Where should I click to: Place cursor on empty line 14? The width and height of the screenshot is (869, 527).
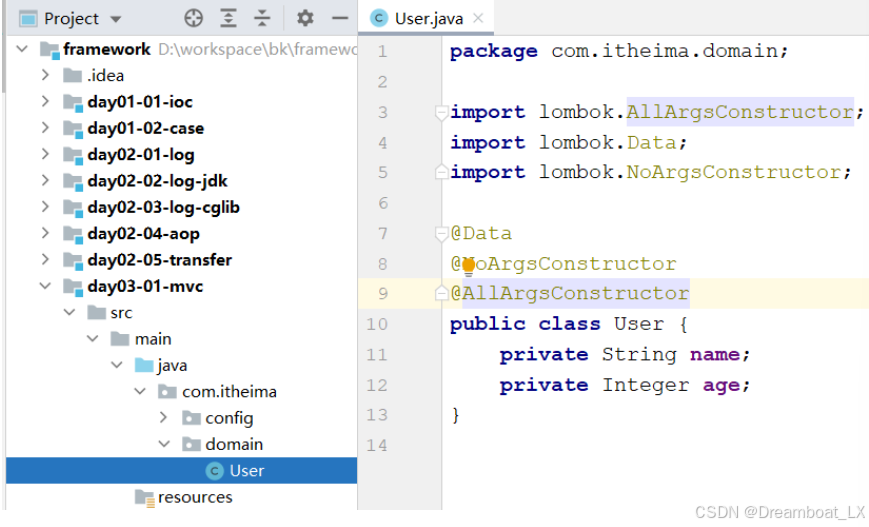click(656, 445)
